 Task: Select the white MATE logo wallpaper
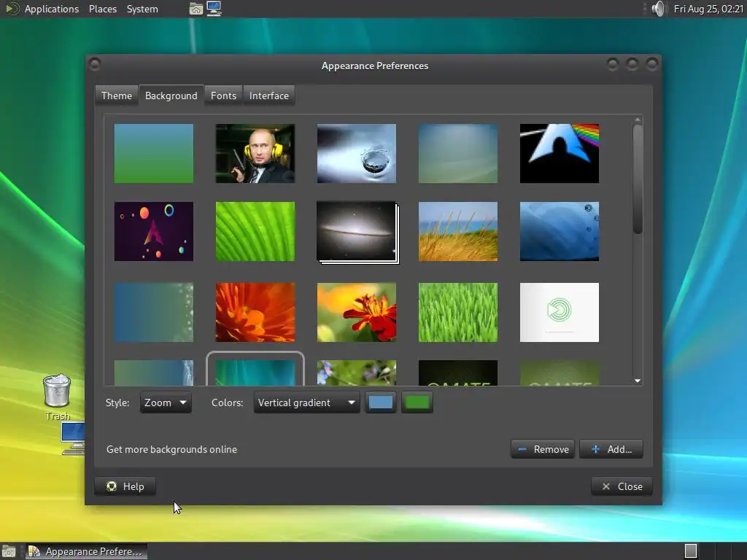pyautogui.click(x=560, y=312)
